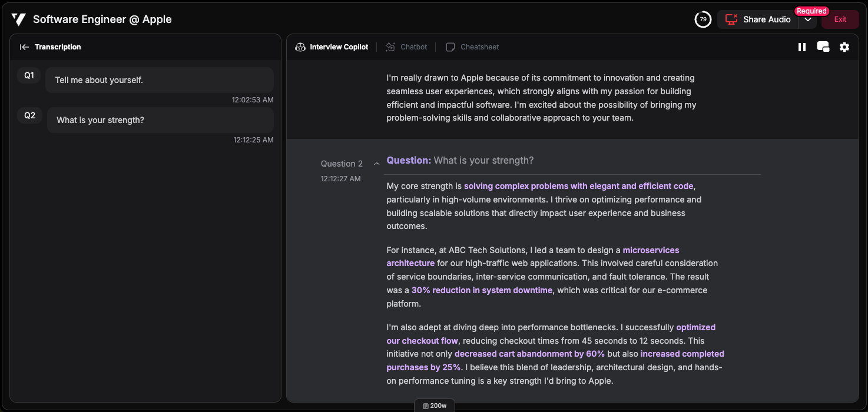Select the Q2 'What is your strength?' transcript
The height and width of the screenshot is (412, 868).
pyautogui.click(x=160, y=120)
